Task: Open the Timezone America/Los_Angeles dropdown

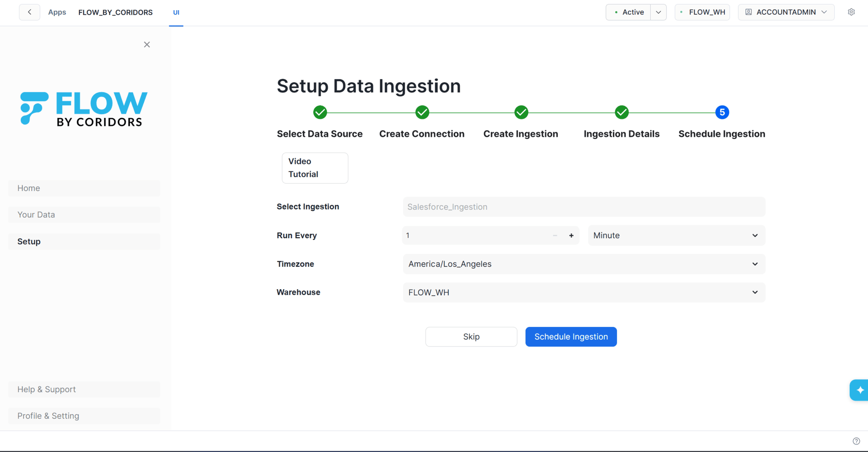Action: (584, 264)
